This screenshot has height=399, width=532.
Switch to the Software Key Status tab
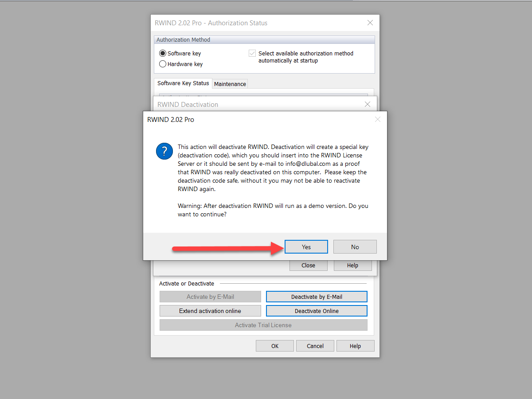click(183, 83)
